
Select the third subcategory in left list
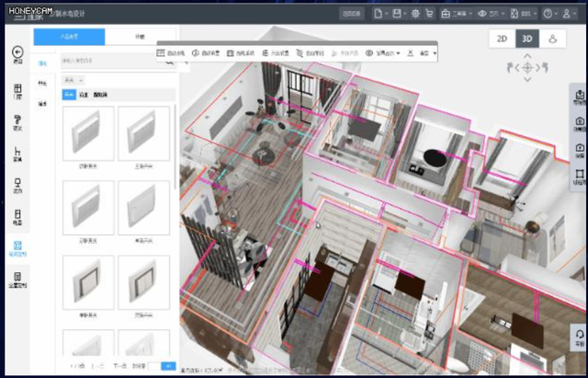[x=43, y=104]
